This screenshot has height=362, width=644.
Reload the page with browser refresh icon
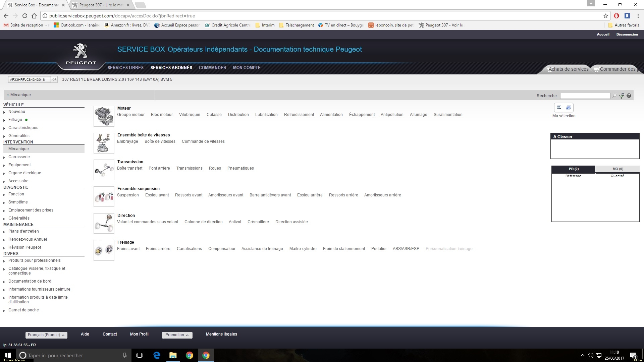tap(24, 16)
